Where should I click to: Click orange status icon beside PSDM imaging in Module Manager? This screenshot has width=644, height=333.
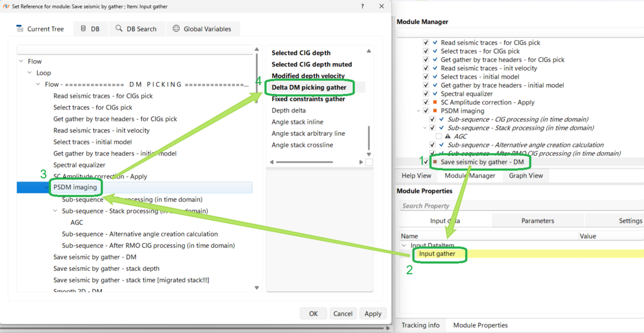(435, 111)
